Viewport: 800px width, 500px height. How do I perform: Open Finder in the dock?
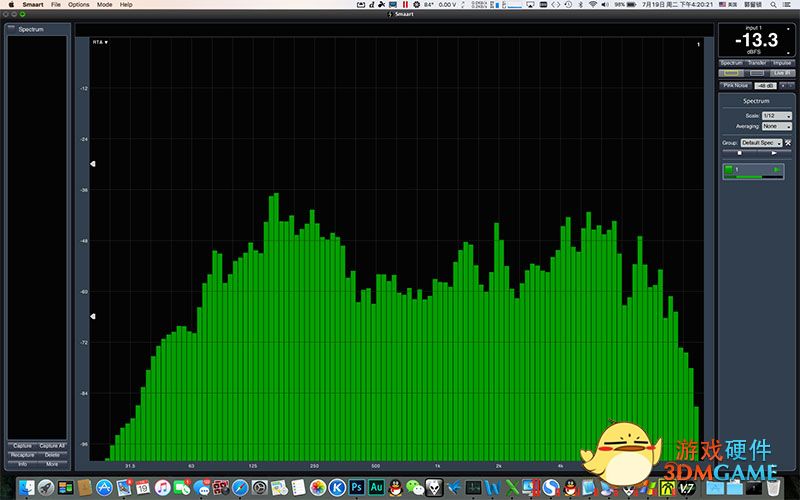click(x=27, y=487)
